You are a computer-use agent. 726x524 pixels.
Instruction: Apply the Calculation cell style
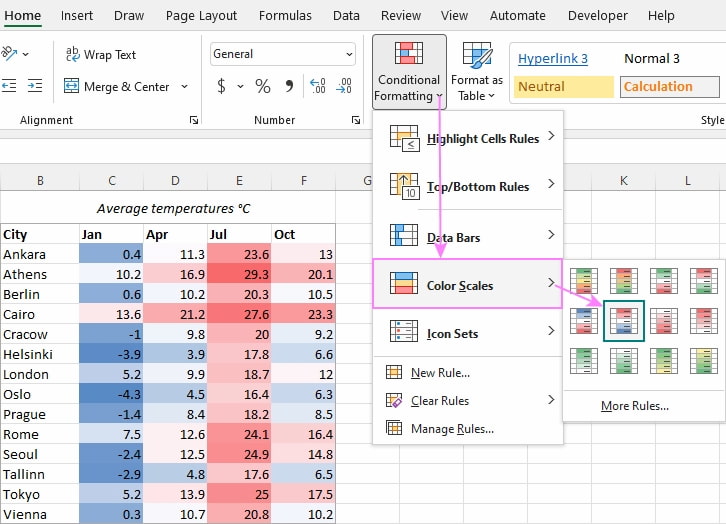click(x=670, y=87)
